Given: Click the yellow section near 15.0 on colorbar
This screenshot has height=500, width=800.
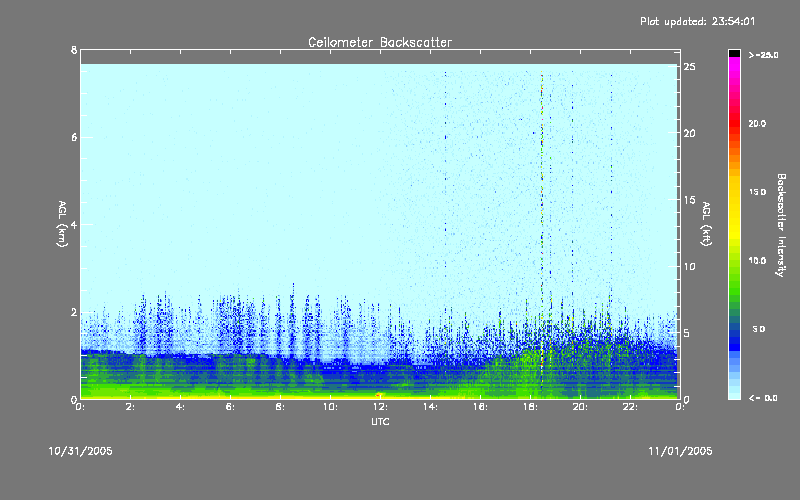Looking at the screenshot, I should click(734, 193).
